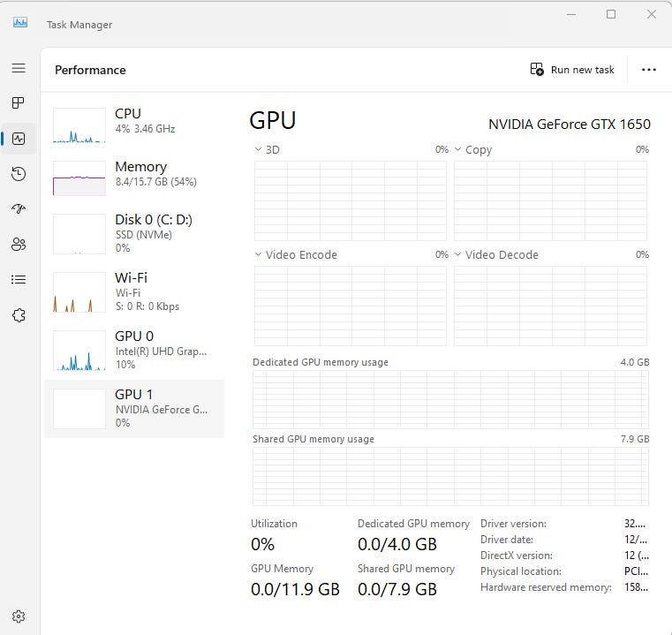Expand the Video Decode engine dropdown
The image size is (672, 635).
[x=457, y=254]
